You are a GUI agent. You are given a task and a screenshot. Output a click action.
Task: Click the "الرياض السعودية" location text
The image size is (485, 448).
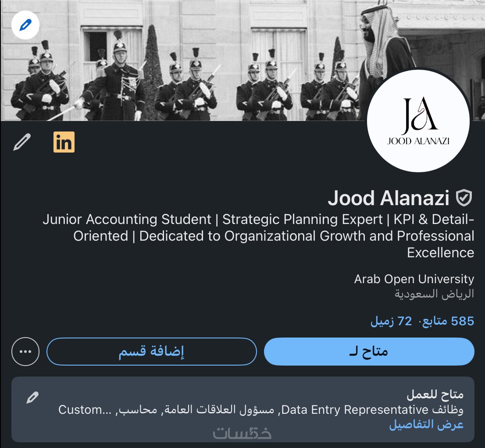coord(434,293)
